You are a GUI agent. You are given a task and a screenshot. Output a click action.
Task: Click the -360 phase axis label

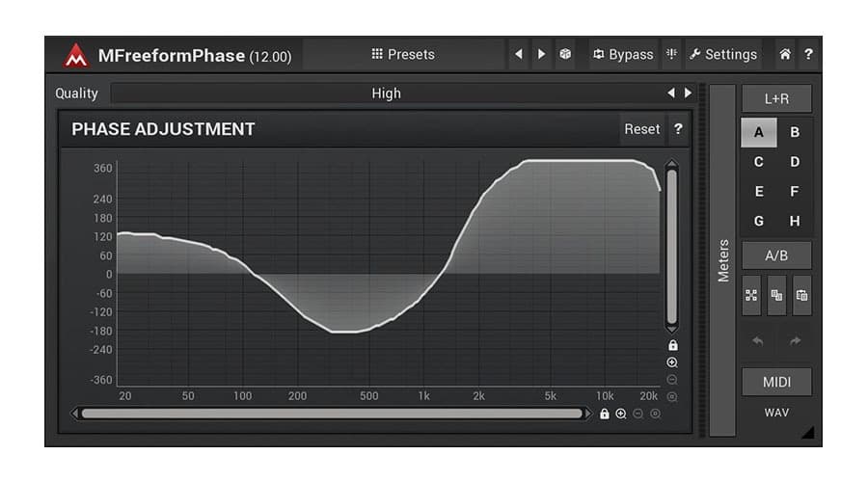(101, 380)
